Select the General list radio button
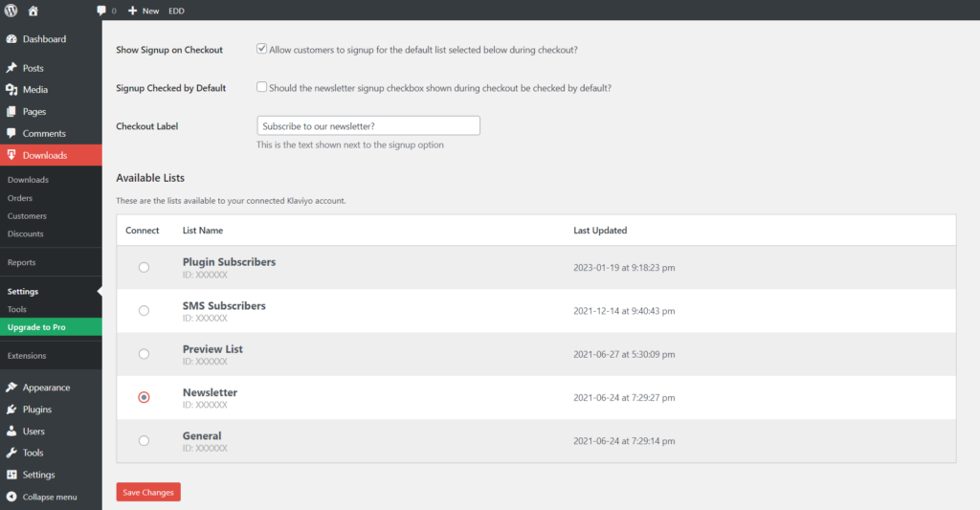This screenshot has height=510, width=980. pyautogui.click(x=144, y=440)
